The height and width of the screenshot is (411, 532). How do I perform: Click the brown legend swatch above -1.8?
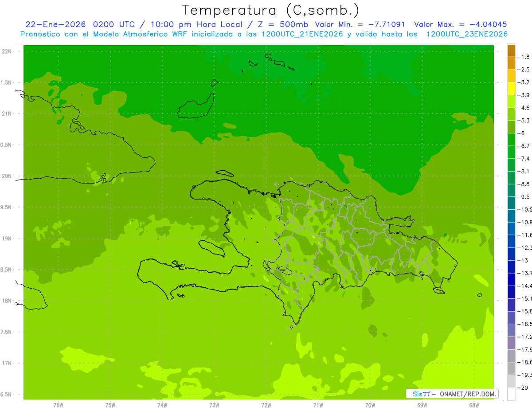pos(511,51)
